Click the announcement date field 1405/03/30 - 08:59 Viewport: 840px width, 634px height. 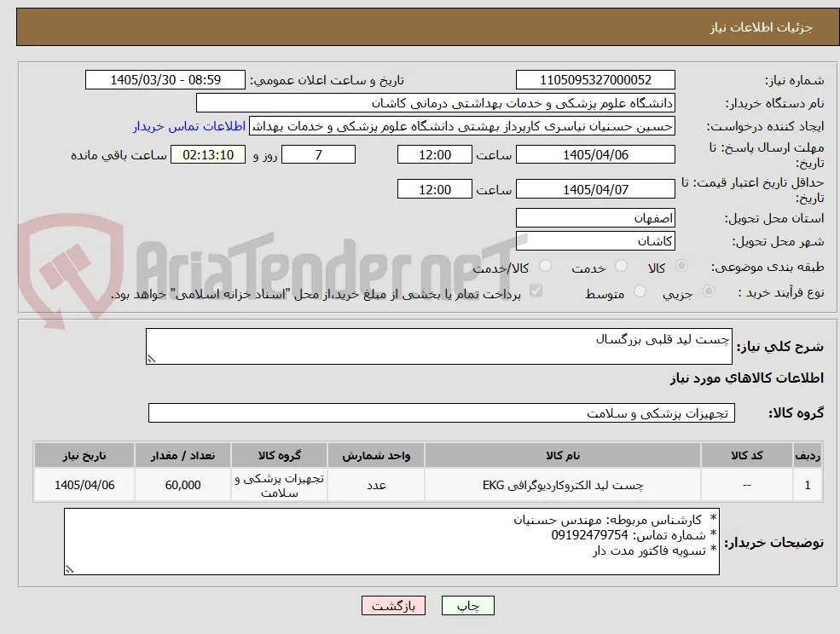165,80
